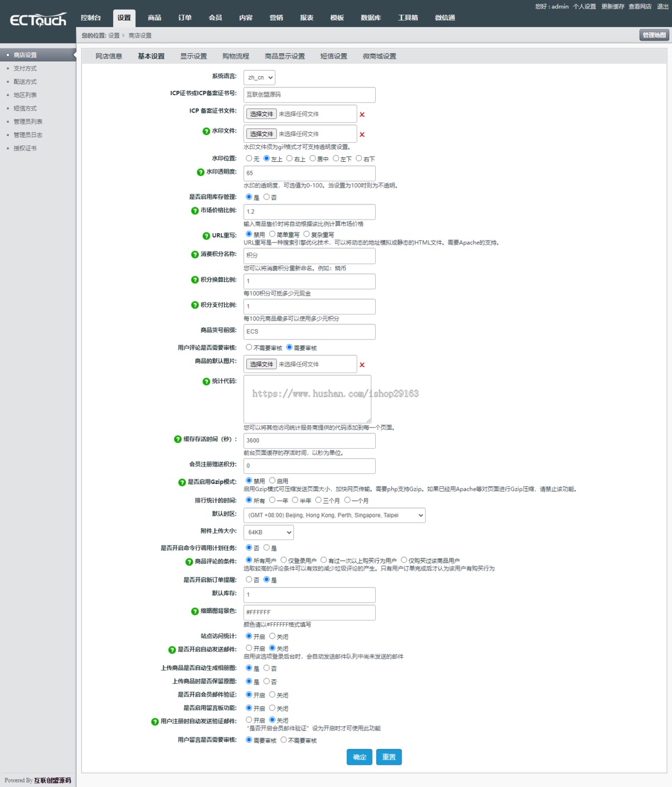Image resolution: width=672 pixels, height=787 pixels.
Task: Set 站点访问统计 to 关闭
Action: click(272, 636)
